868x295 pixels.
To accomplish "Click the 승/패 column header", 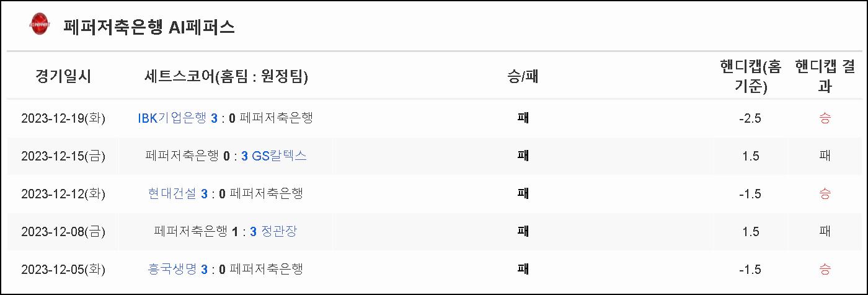I will coord(523,76).
